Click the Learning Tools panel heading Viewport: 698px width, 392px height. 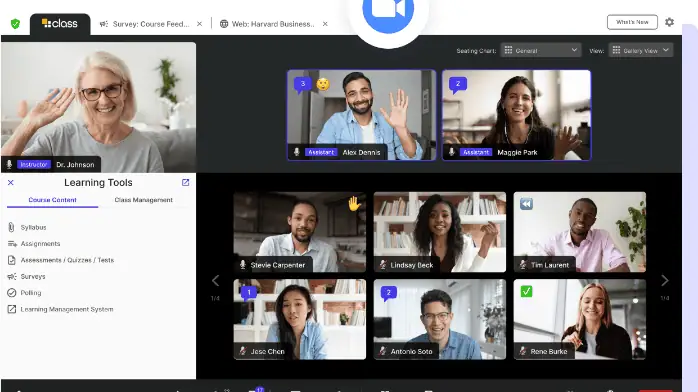(x=98, y=182)
